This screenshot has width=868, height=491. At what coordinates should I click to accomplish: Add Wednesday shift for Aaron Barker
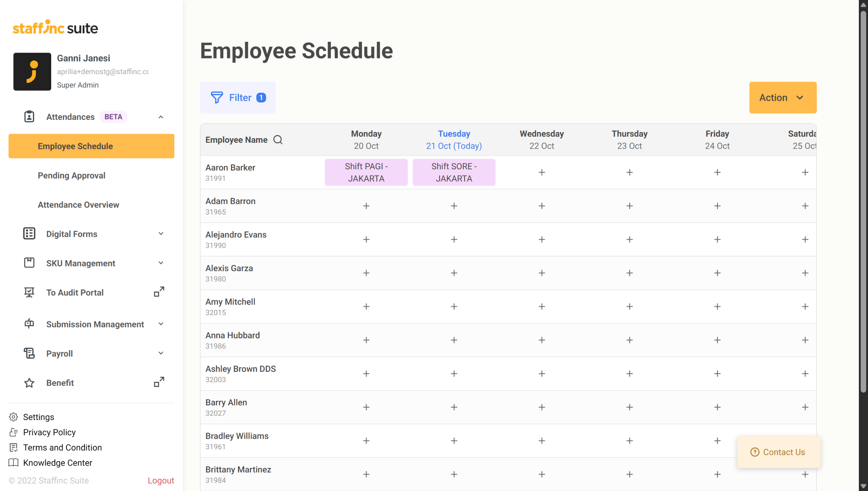(541, 172)
